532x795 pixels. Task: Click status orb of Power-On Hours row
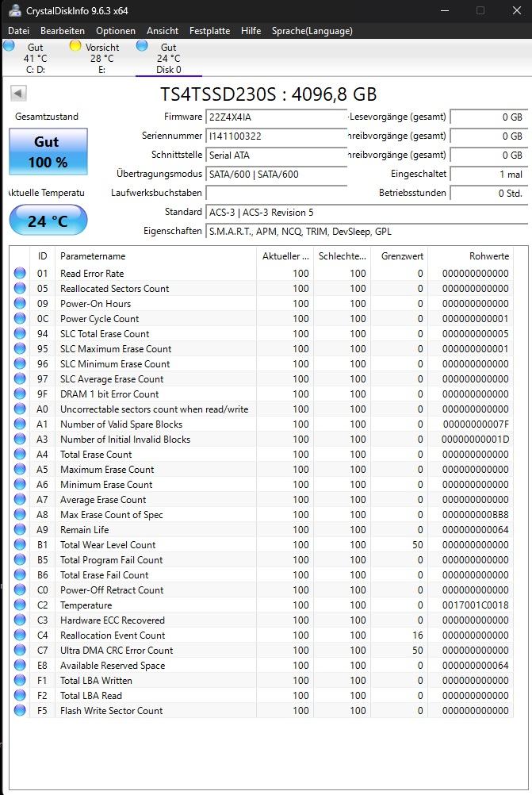point(20,303)
